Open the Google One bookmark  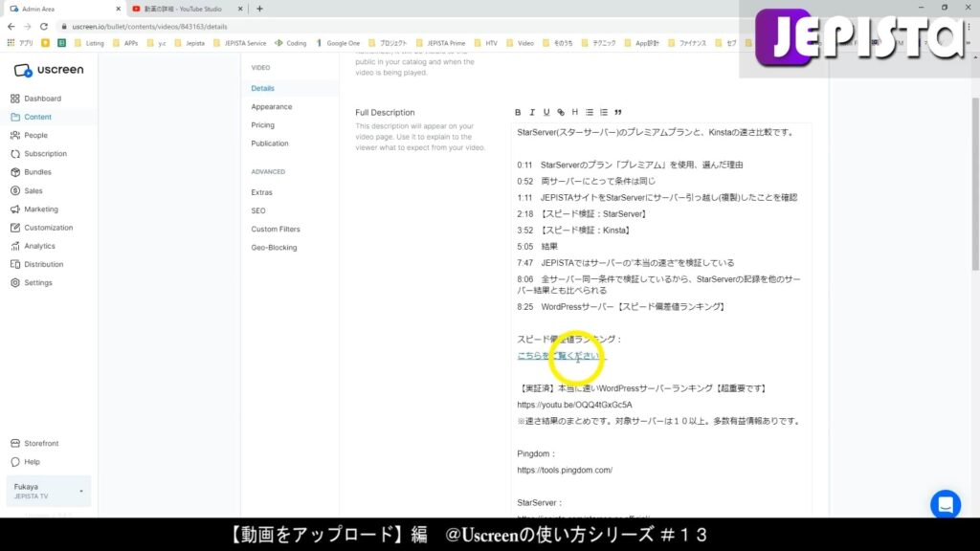tap(338, 43)
